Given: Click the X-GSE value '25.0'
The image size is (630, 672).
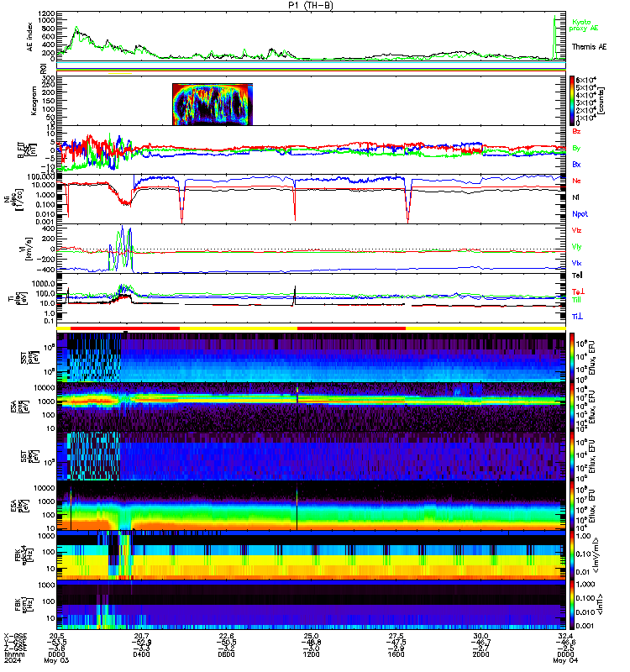Looking at the screenshot, I should pyautogui.click(x=311, y=636).
